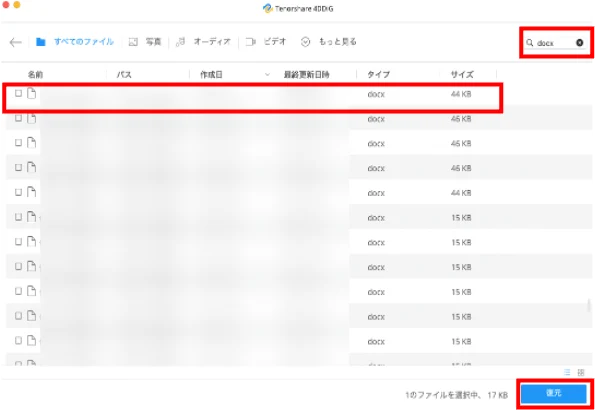Viewport: 595px width, 410px height.
Task: Clear the search text with the x icon
Action: 579,43
